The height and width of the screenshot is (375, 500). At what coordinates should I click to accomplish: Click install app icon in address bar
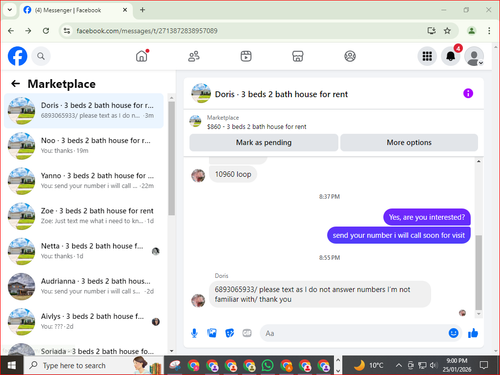tap(431, 31)
